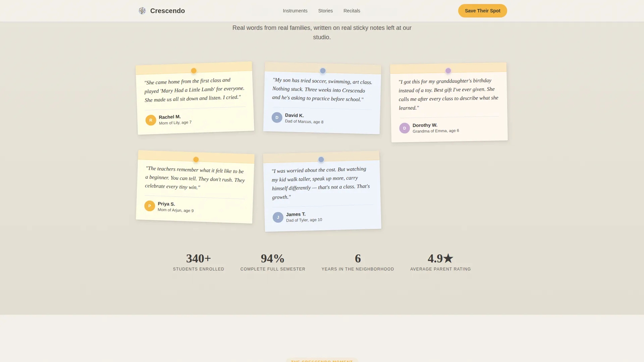This screenshot has width=644, height=362.
Task: Click the Crescendo logo icon
Action: tap(142, 11)
